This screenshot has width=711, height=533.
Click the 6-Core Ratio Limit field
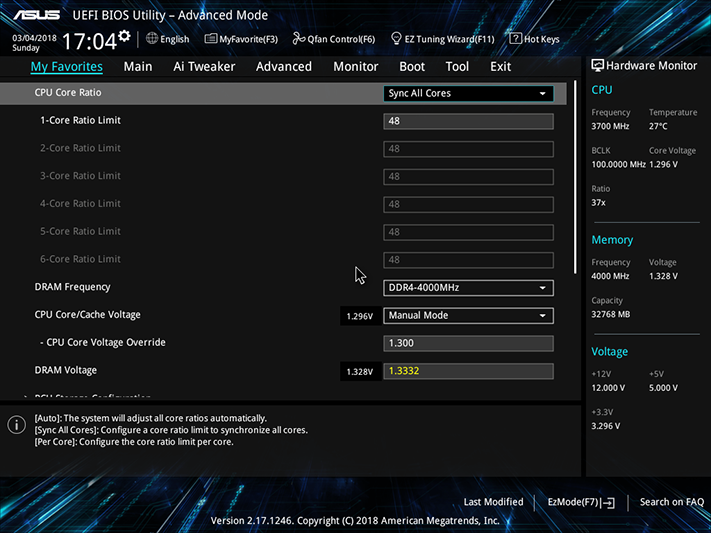tap(468, 260)
